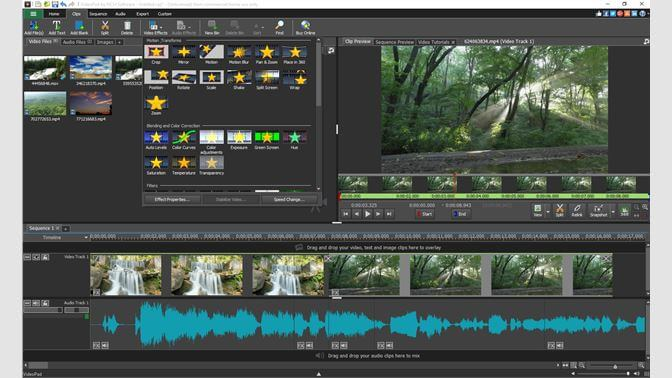Image resolution: width=672 pixels, height=378 pixels.
Task: Adjust the Audio Track 1 volume slider
Action: [x=43, y=310]
